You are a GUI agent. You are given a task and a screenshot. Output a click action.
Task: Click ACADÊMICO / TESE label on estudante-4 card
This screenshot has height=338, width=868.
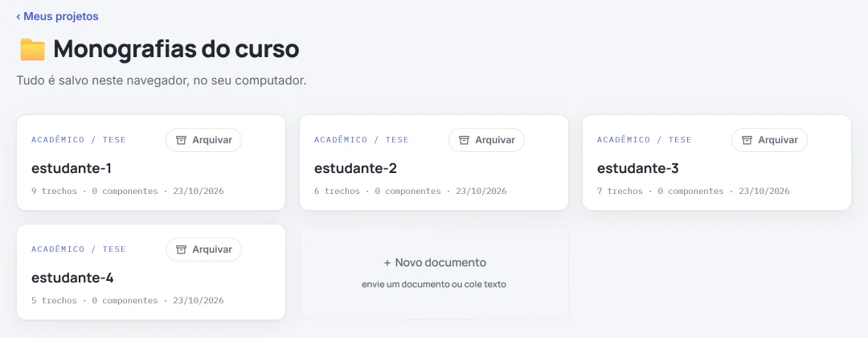79,249
